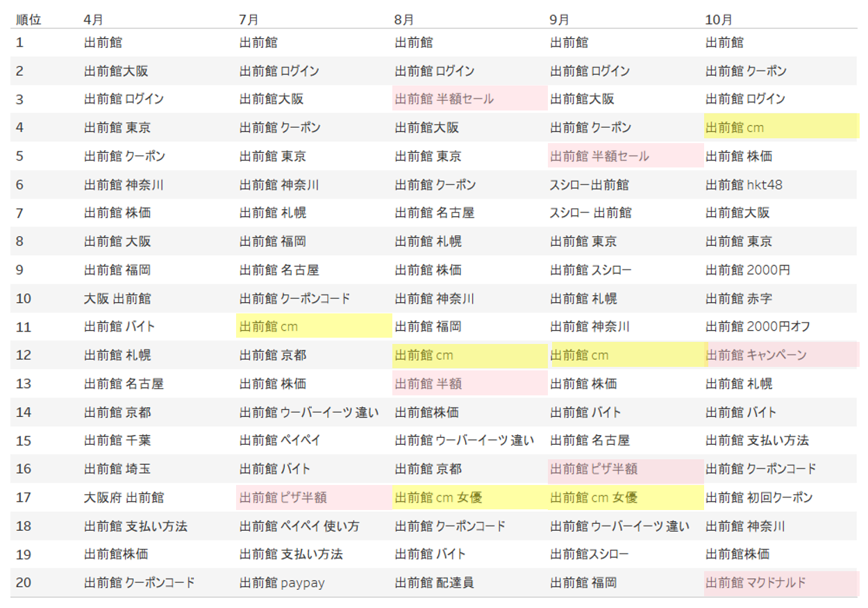This screenshot has width=868, height=608.
Task: Select 出前館 札幌 at rank 7 in 7月
Action: pos(273,213)
